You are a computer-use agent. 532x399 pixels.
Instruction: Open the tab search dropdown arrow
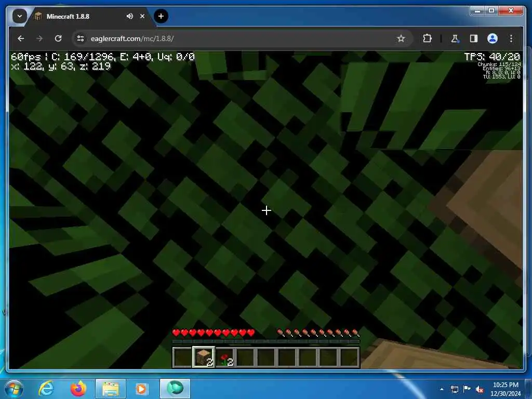click(x=19, y=16)
